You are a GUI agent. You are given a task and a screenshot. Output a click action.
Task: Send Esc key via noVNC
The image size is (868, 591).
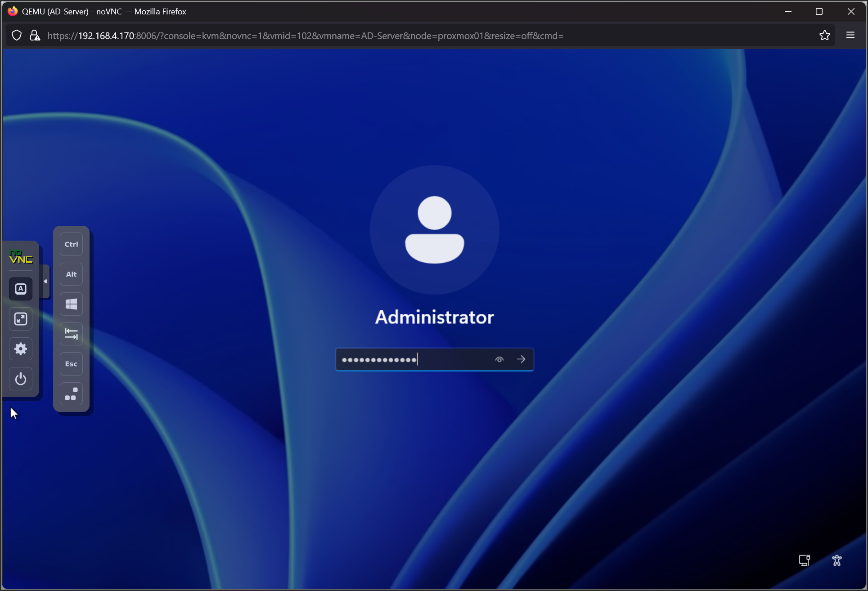coord(71,364)
